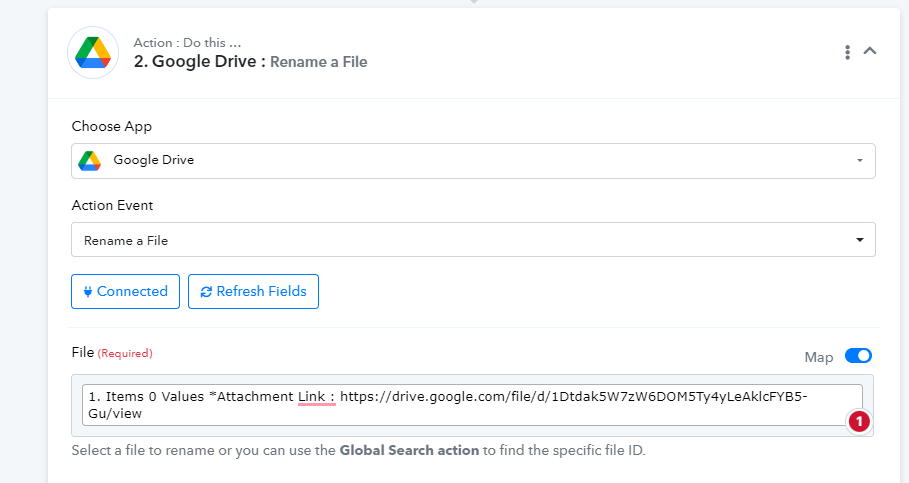Click the 'Action Event' label
Viewport: 909px width, 483px height.
[112, 205]
